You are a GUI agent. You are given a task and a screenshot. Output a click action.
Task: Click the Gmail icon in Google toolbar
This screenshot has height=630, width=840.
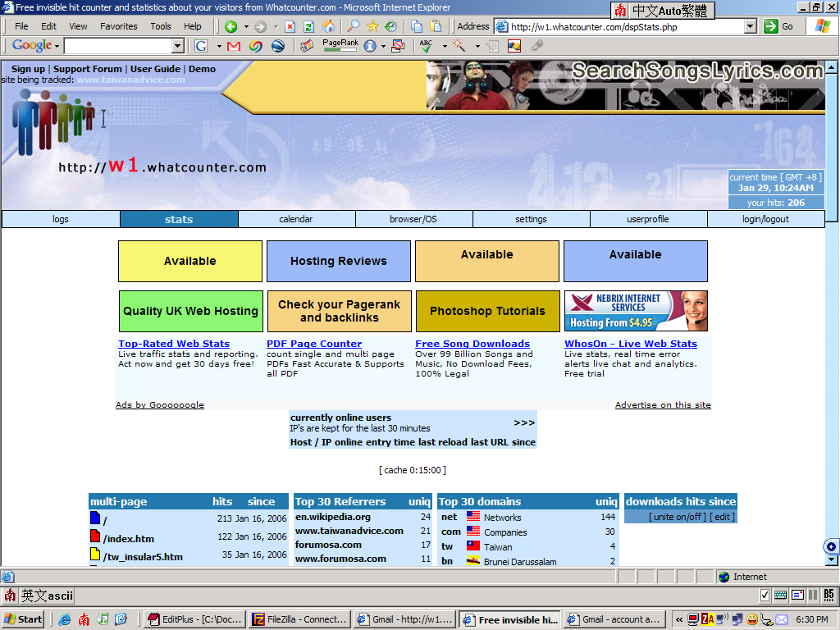pyautogui.click(x=234, y=46)
